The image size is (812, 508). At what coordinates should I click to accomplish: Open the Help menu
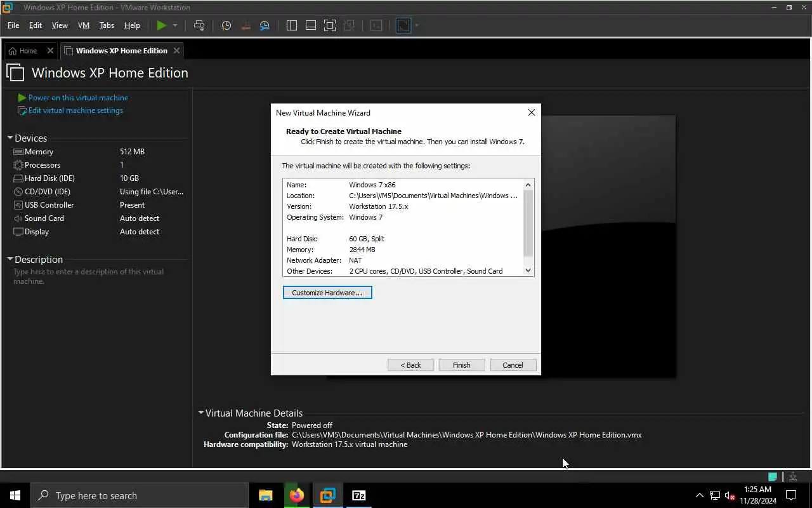point(132,25)
